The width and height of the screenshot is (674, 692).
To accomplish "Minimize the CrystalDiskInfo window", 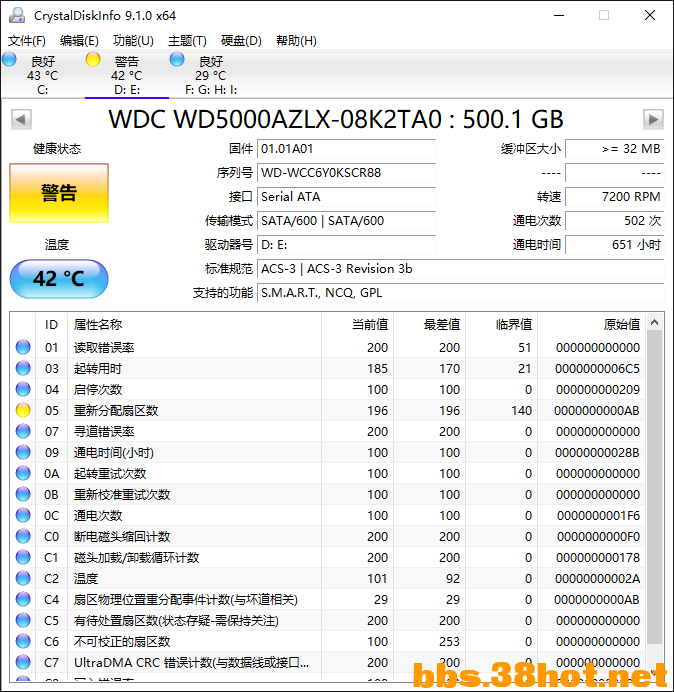I will pyautogui.click(x=559, y=15).
